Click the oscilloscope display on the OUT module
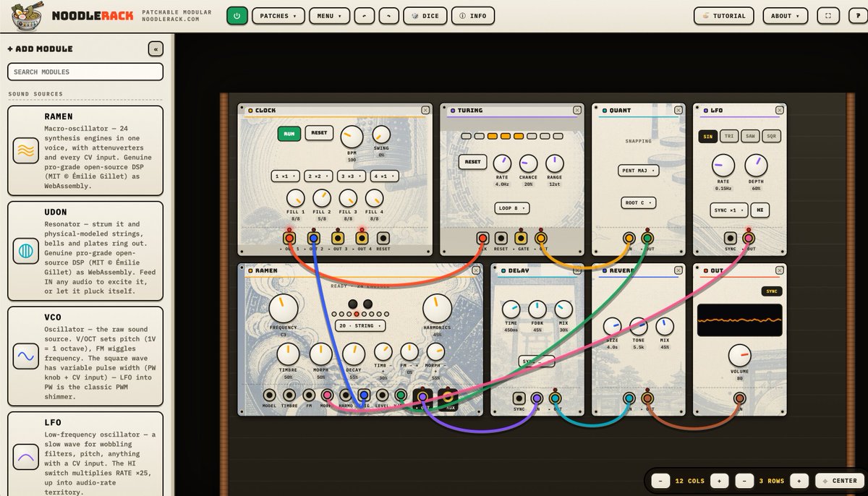The image size is (868, 496). 739,320
